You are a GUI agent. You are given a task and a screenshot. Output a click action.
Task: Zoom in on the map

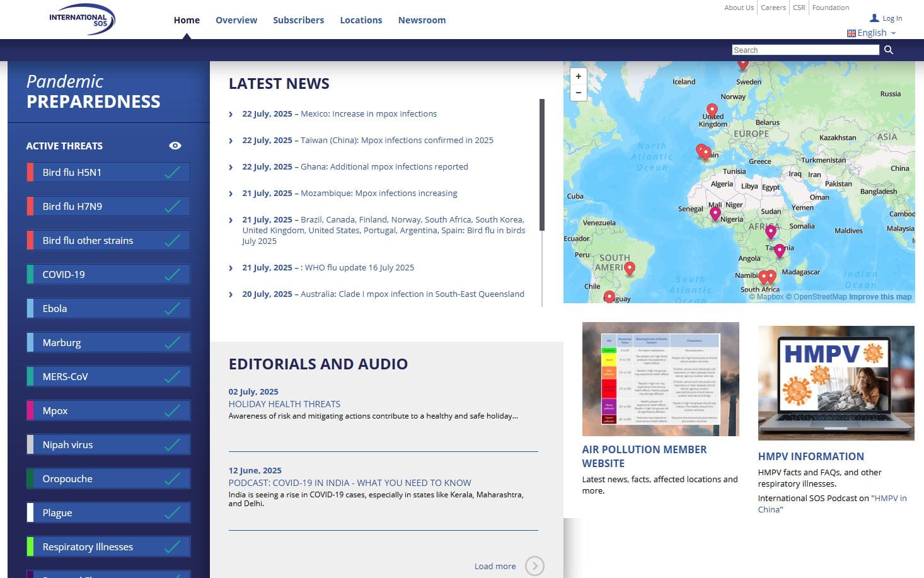tap(578, 76)
